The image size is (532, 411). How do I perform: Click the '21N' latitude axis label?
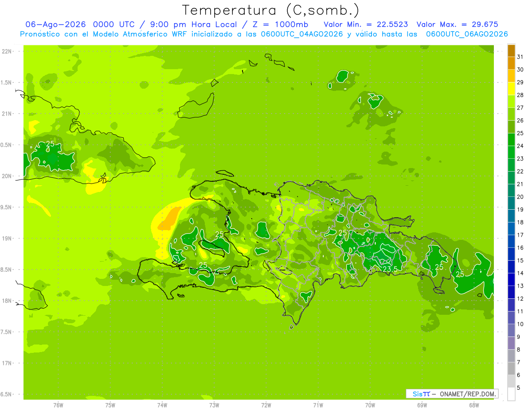[x=7, y=114]
